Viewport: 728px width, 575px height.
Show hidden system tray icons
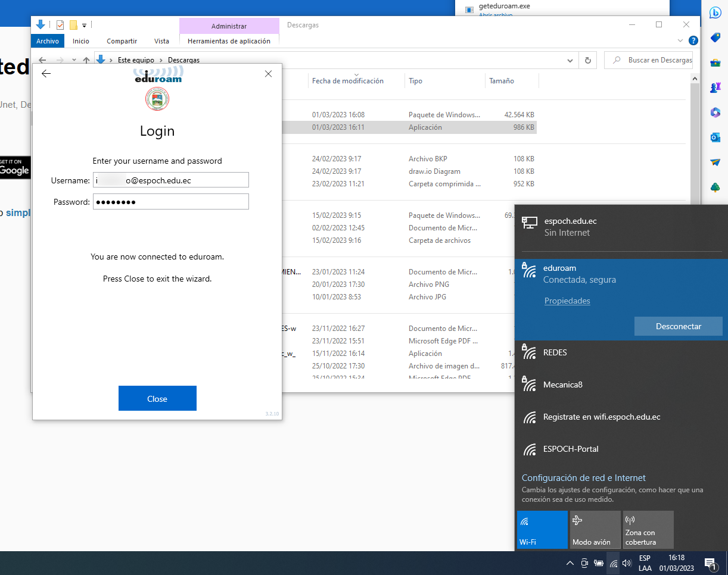[570, 563]
